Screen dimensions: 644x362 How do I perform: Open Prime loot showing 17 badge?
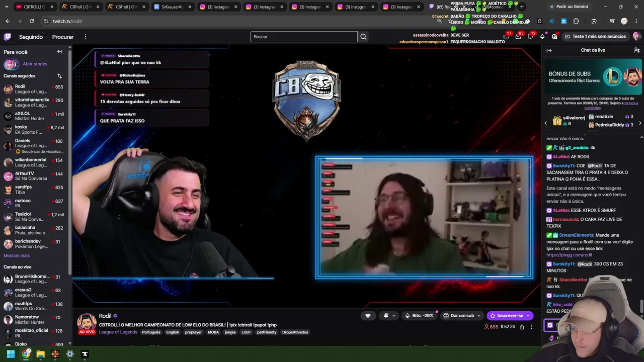tap(507, 36)
